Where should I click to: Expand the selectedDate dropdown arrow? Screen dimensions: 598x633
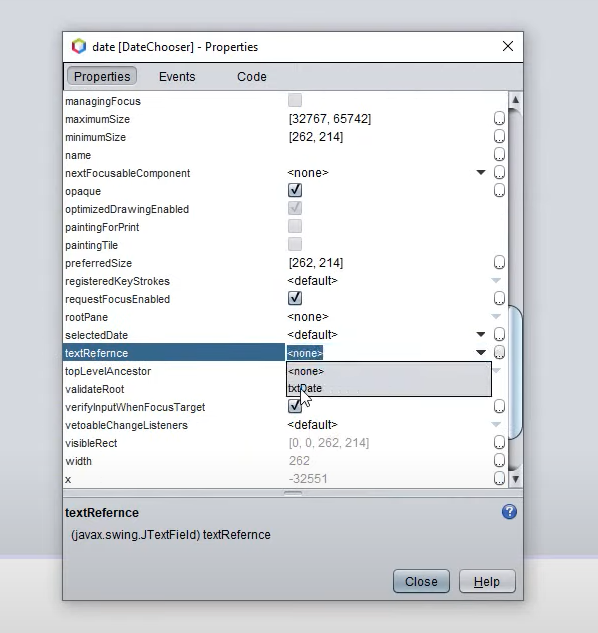pos(480,335)
